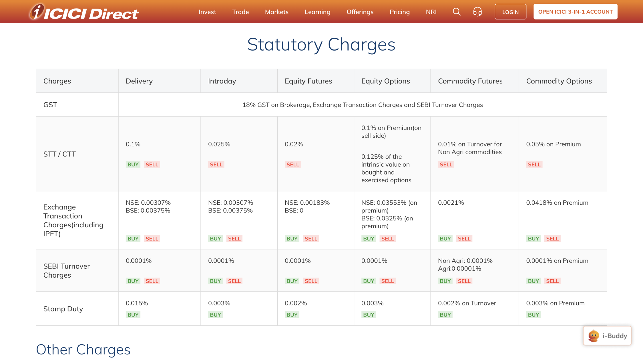The height and width of the screenshot is (364, 643).
Task: Open the Invest menu
Action: coord(207,12)
